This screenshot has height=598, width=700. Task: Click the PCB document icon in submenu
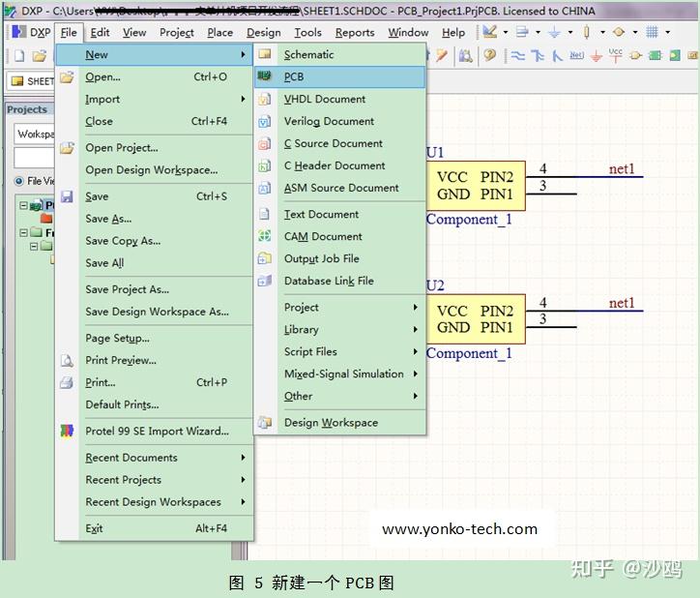coord(264,76)
